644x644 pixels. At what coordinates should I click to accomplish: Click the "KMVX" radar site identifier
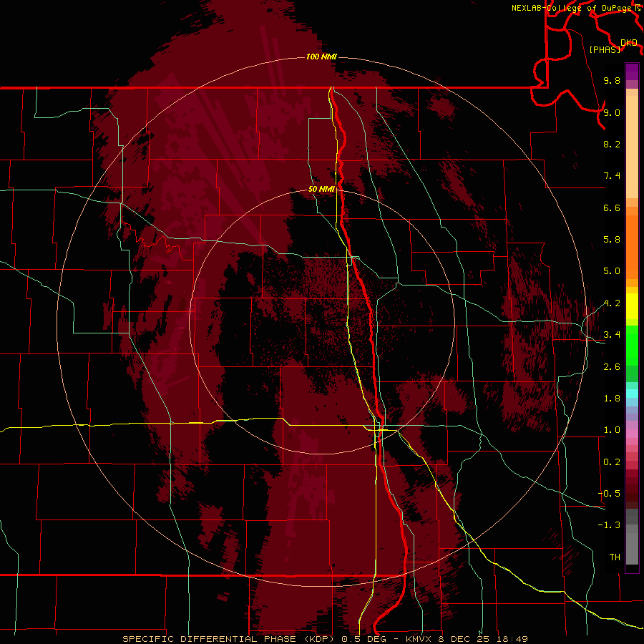pyautogui.click(x=420, y=639)
